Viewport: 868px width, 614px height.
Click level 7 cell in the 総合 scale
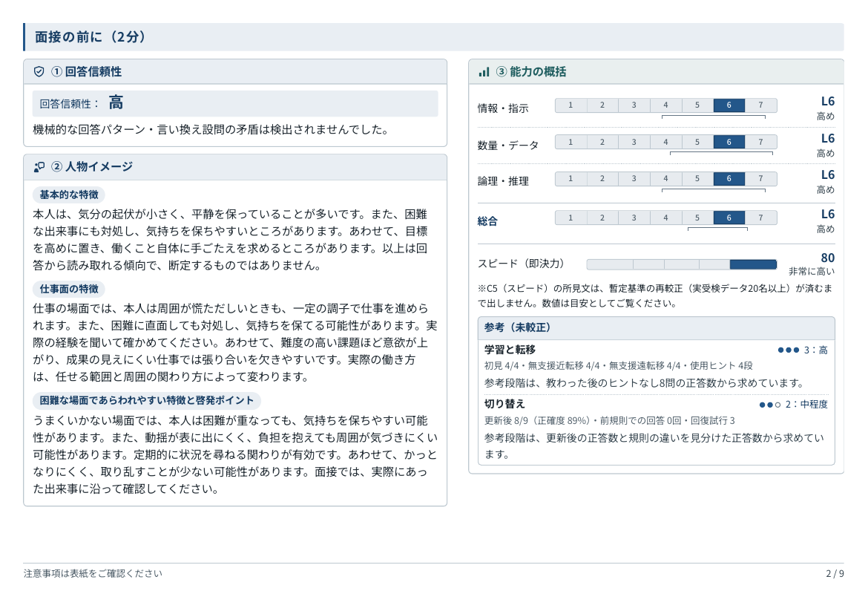pyautogui.click(x=760, y=218)
